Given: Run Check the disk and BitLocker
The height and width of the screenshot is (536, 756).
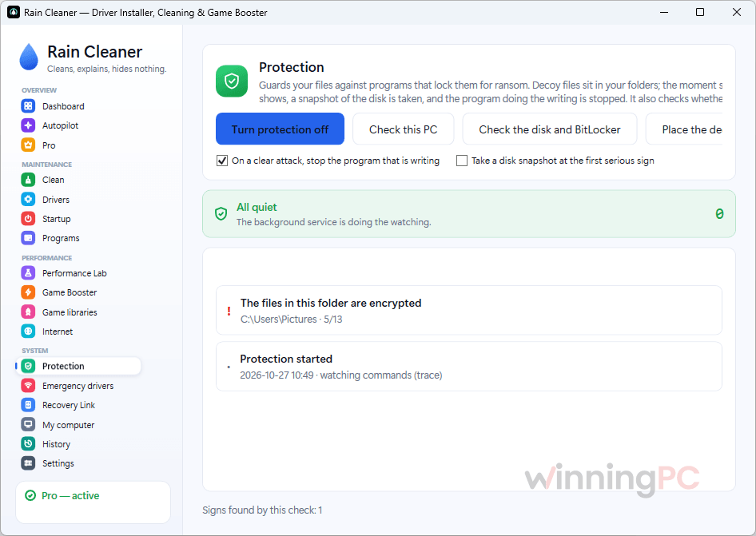Looking at the screenshot, I should 550,129.
